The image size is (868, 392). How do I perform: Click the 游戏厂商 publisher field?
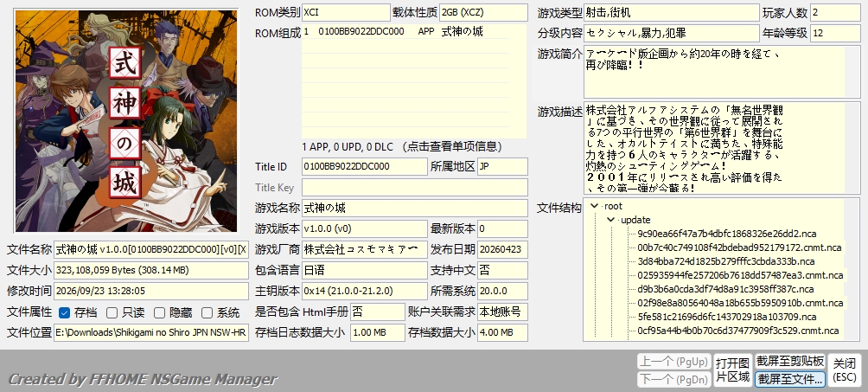pyautogui.click(x=364, y=249)
